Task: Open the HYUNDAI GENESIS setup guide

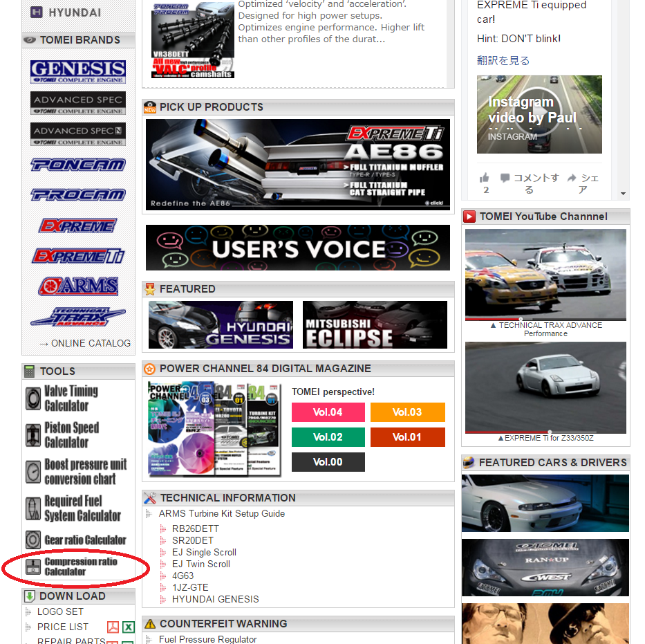Action: [216, 599]
